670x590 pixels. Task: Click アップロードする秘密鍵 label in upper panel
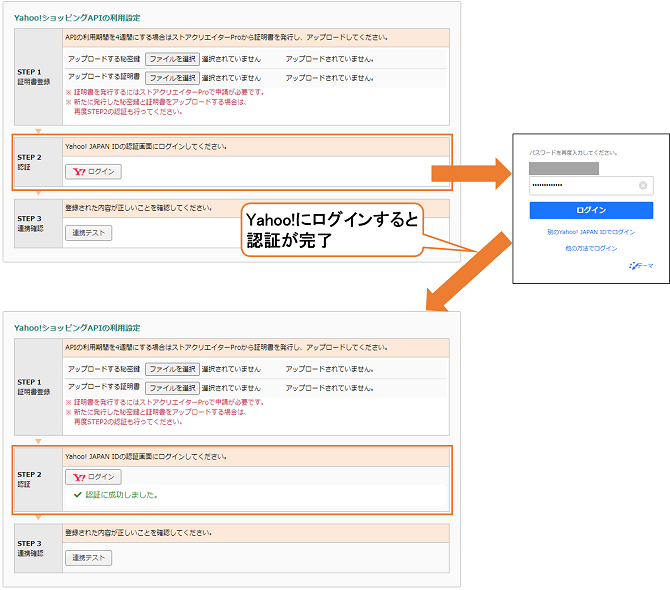tap(104, 59)
